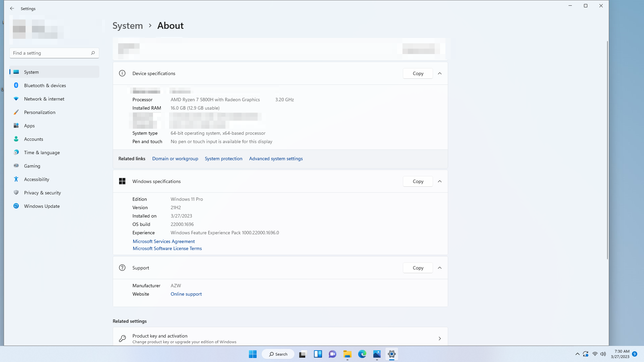
Task: Open File Explorer from taskbar
Action: tap(347, 354)
